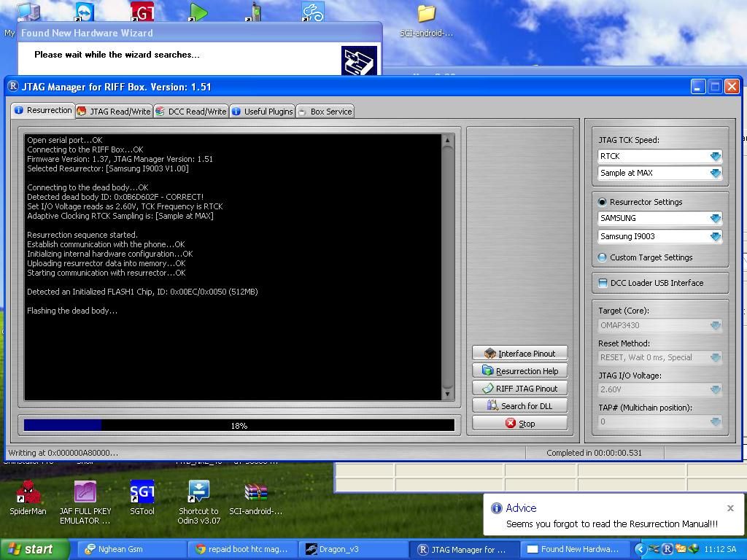Click the "Seems you forgot to read" advice text
This screenshot has height=560, width=747.
(x=612, y=524)
